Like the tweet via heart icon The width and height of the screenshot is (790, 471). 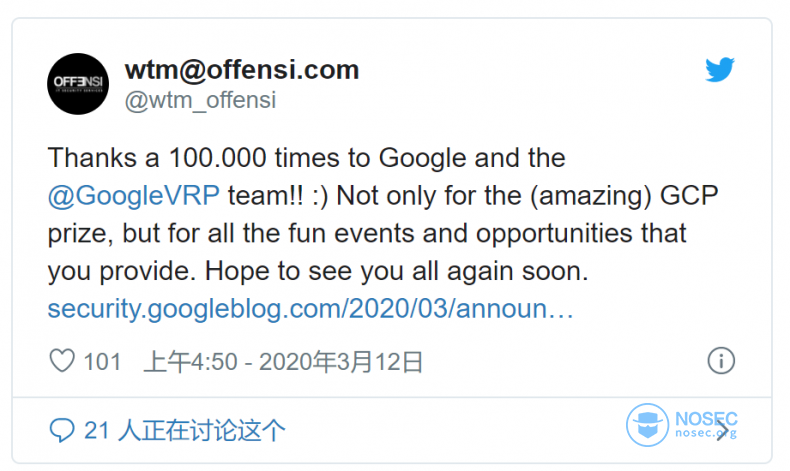[x=62, y=361]
